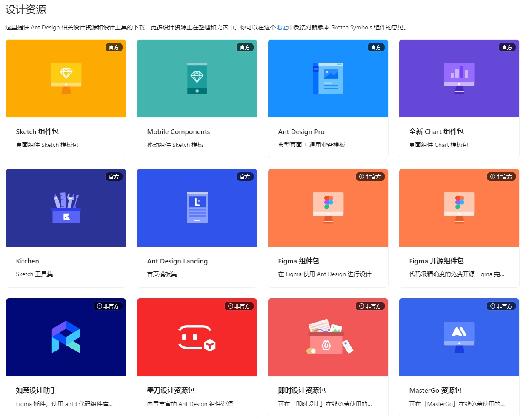
Task: Click the 官方 badge on 全新 Chart card
Action: pos(507,47)
